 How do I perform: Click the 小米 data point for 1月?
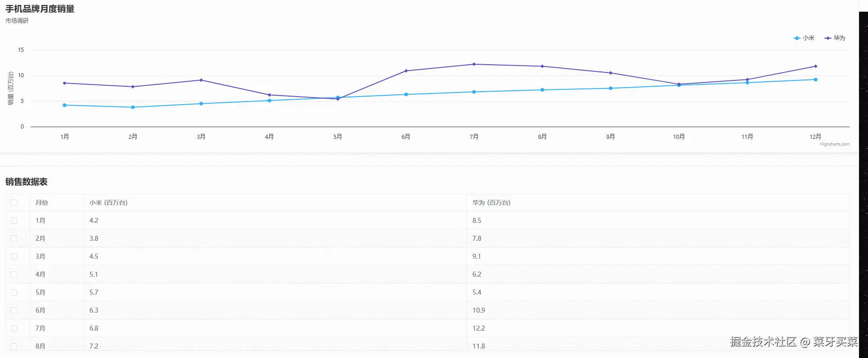pos(65,105)
